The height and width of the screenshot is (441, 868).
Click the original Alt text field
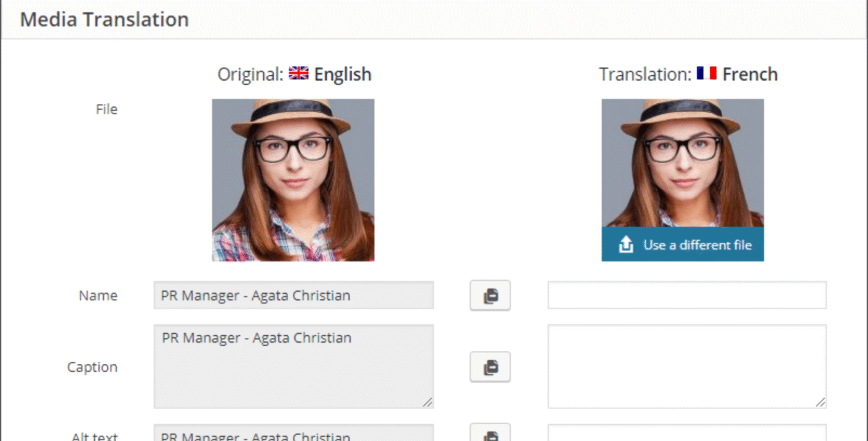(294, 433)
